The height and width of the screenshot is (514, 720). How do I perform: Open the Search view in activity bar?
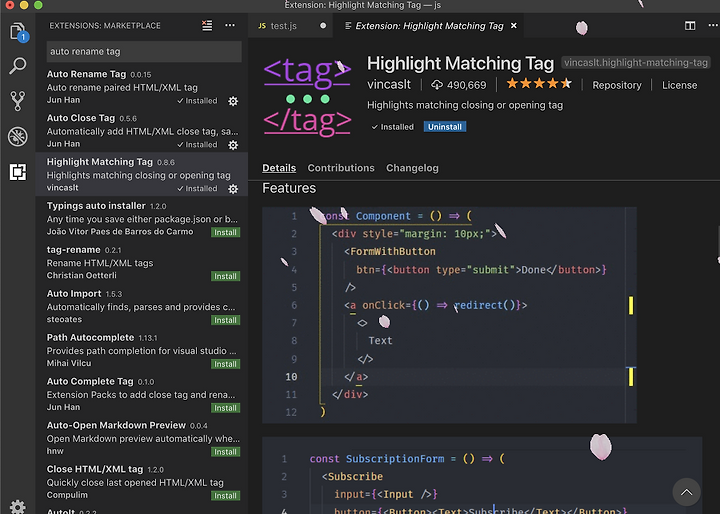17,66
